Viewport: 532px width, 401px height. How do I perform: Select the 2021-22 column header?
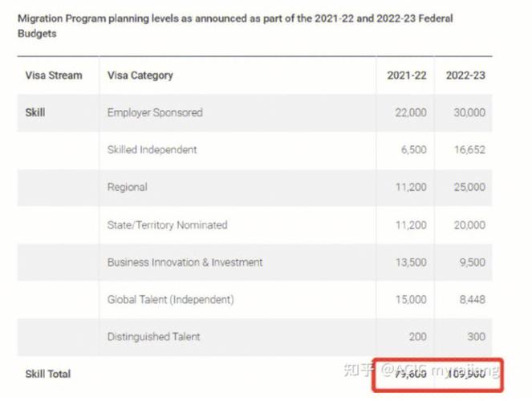407,75
